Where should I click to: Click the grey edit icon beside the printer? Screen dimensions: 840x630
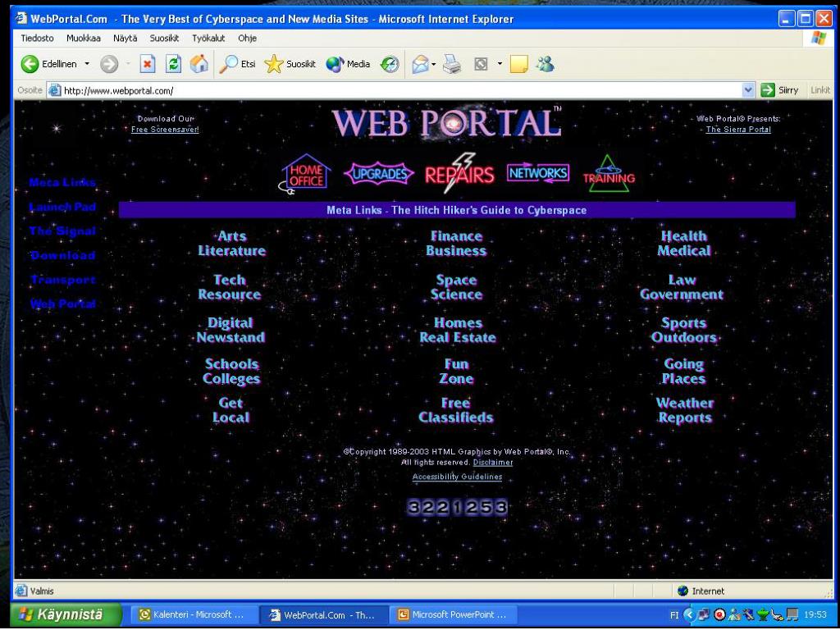(481, 64)
